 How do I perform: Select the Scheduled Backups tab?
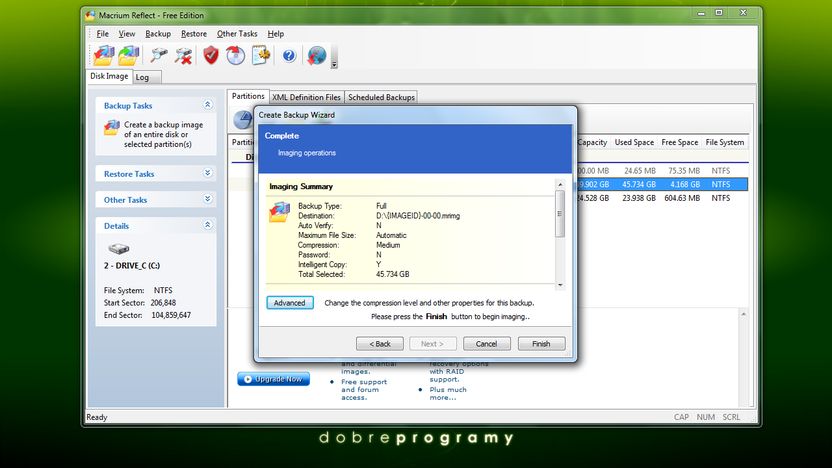(381, 97)
